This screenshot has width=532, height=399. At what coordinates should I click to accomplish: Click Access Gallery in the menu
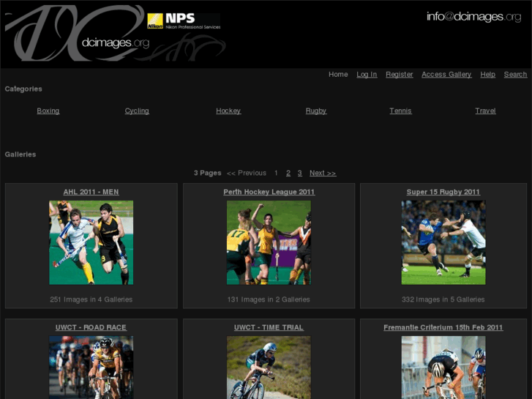pyautogui.click(x=446, y=75)
